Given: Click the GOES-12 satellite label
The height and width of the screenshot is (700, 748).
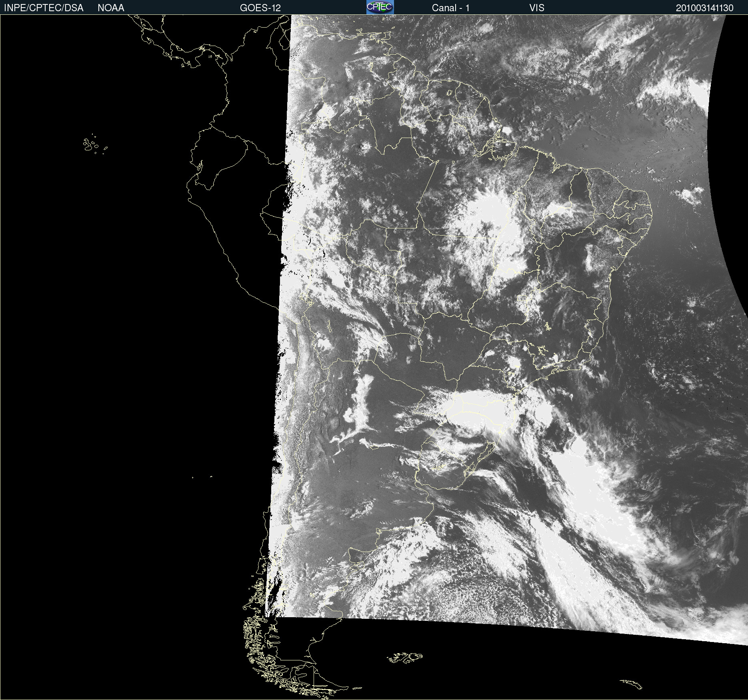Looking at the screenshot, I should tap(260, 8).
